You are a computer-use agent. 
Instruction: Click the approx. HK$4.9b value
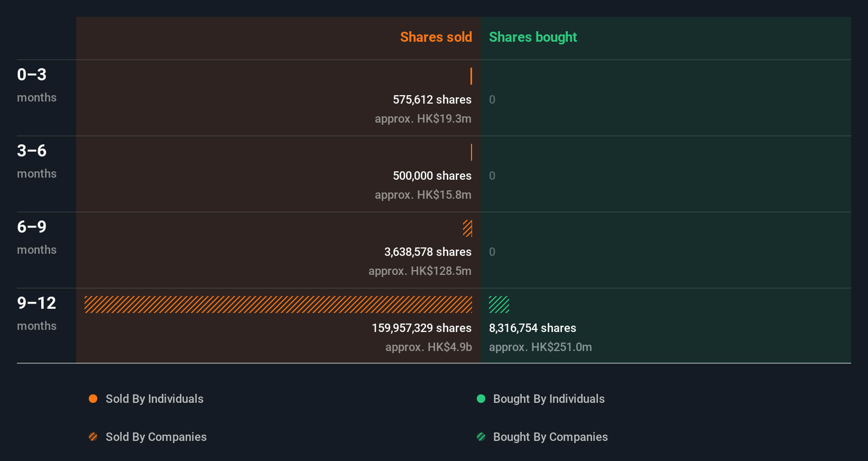pos(429,347)
